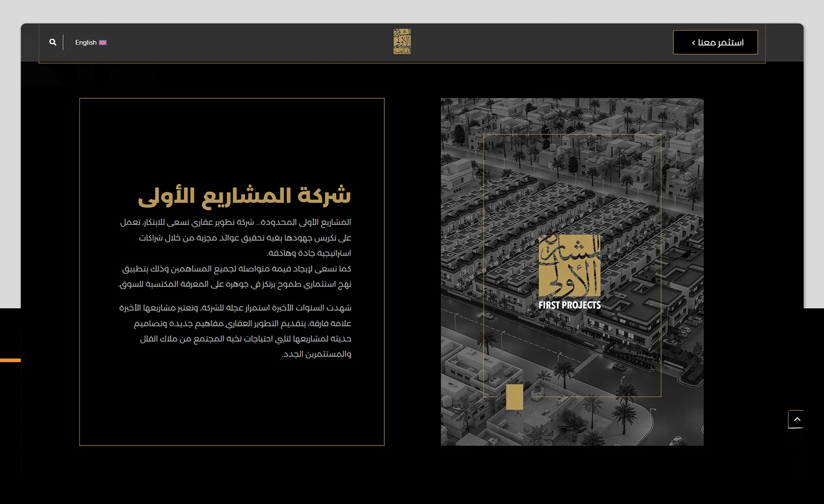Open the search magnifier icon
The image size is (824, 504).
tap(53, 43)
